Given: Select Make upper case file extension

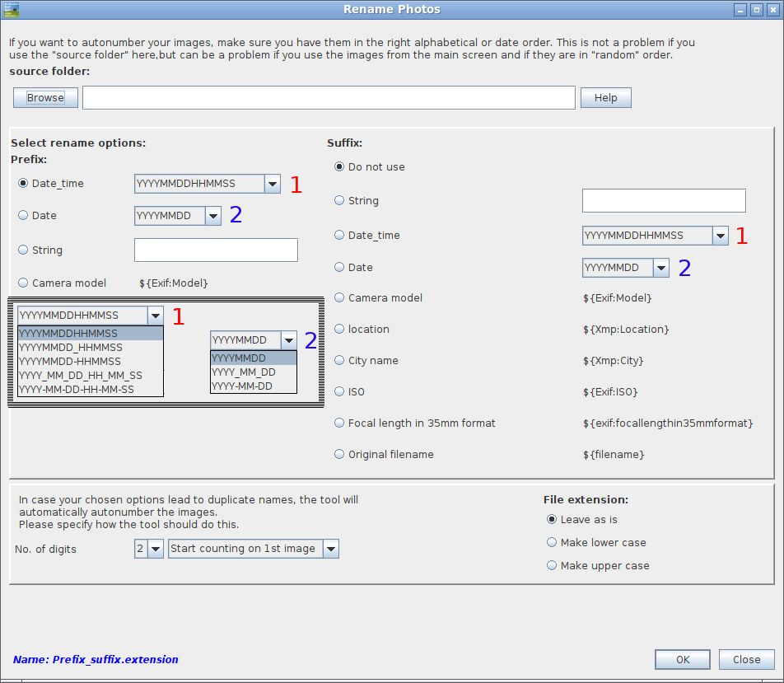Looking at the screenshot, I should tap(552, 565).
